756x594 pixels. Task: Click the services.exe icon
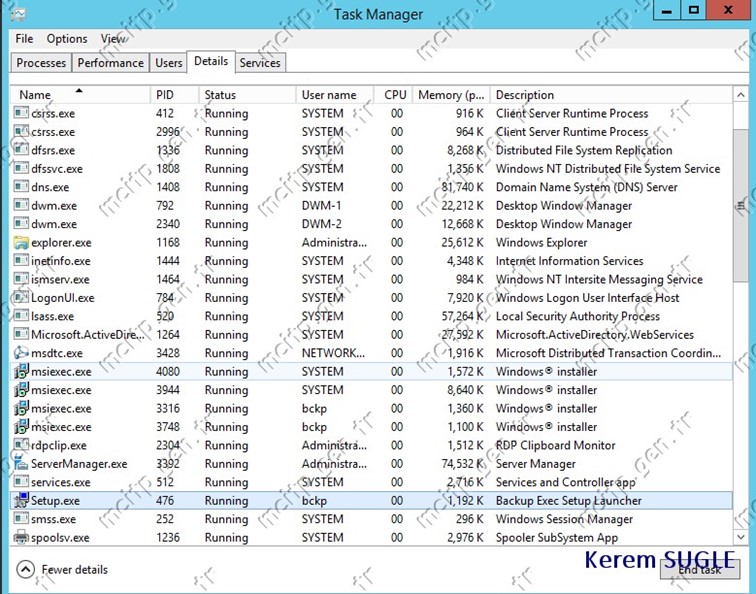(x=21, y=482)
